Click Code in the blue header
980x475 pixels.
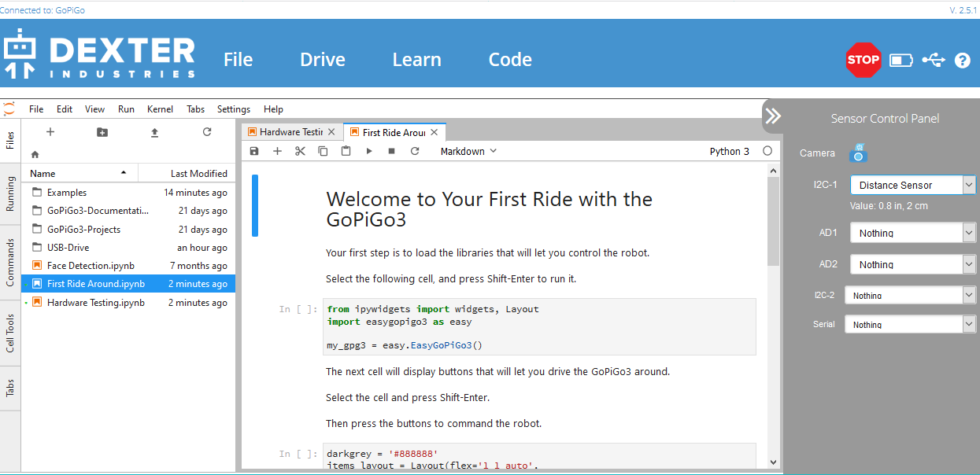click(x=510, y=60)
